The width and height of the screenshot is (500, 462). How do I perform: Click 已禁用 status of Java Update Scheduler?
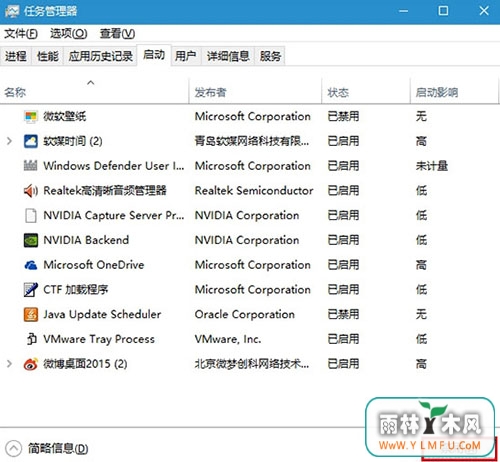pyautogui.click(x=343, y=314)
